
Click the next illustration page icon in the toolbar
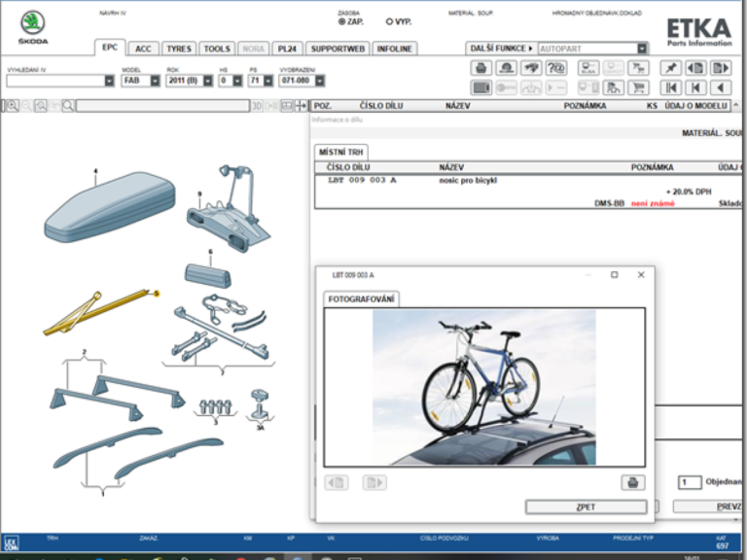tap(720, 67)
